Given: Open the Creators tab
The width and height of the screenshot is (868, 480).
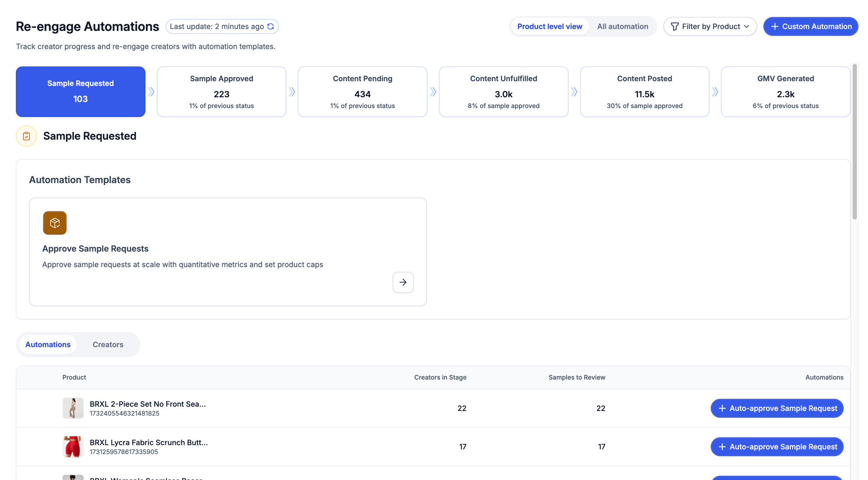Looking at the screenshot, I should tap(108, 345).
